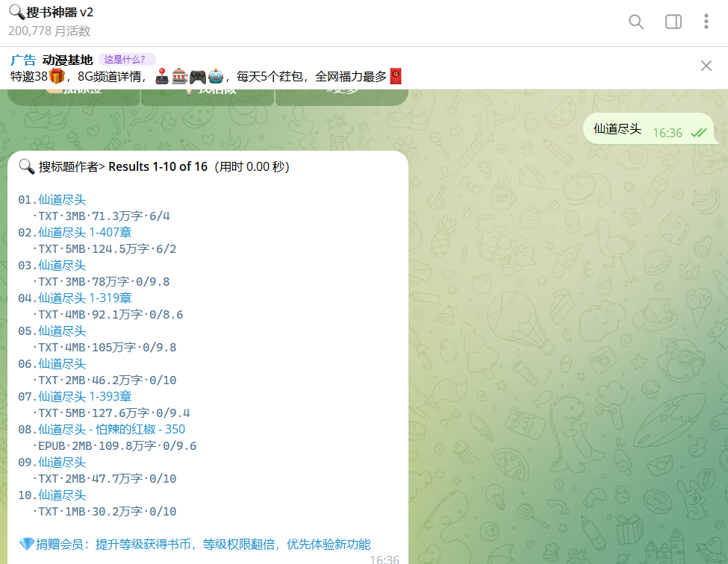Click the text Results 1-10 of 16
Screen dimensions: 728x564
click(158, 167)
